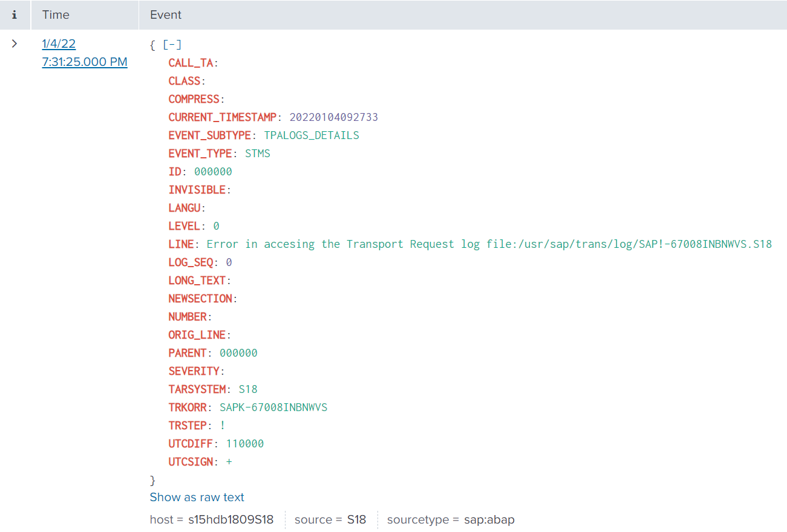Click the UTCSIGN plus sign value
The width and height of the screenshot is (787, 532).
(229, 462)
